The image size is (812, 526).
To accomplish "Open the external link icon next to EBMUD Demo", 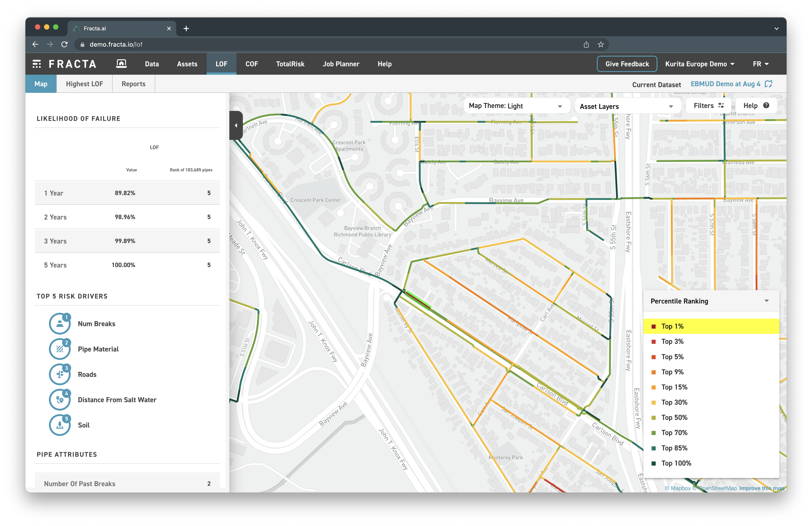I will (768, 84).
